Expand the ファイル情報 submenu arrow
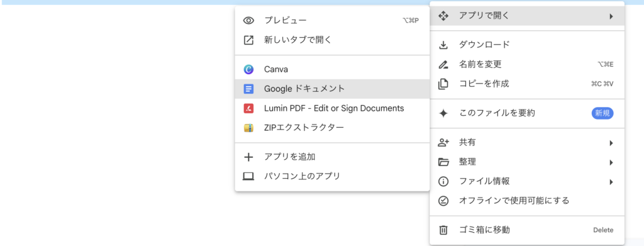The width and height of the screenshot is (644, 246). [611, 182]
